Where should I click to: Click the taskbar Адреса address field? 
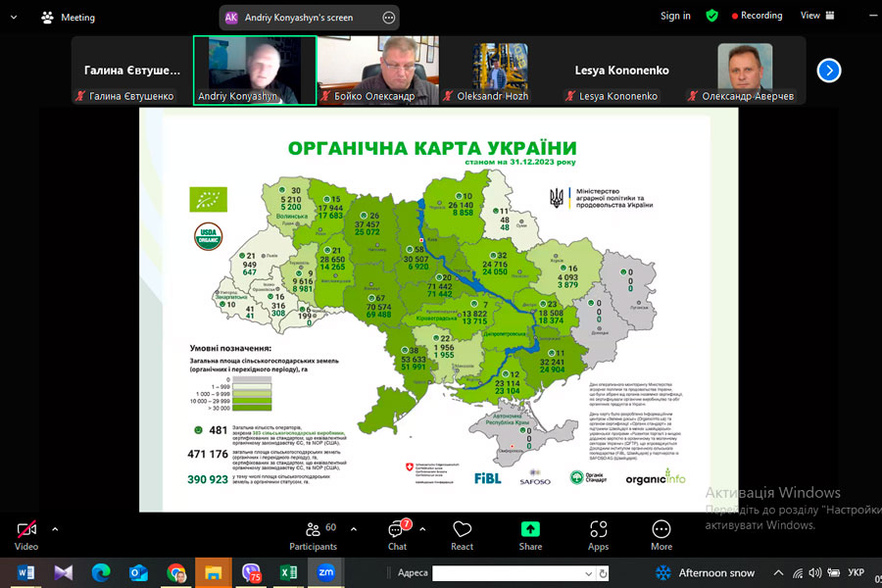point(508,573)
